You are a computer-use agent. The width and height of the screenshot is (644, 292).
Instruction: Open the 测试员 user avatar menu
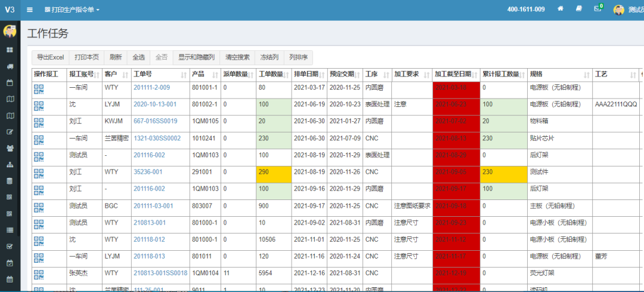click(619, 10)
